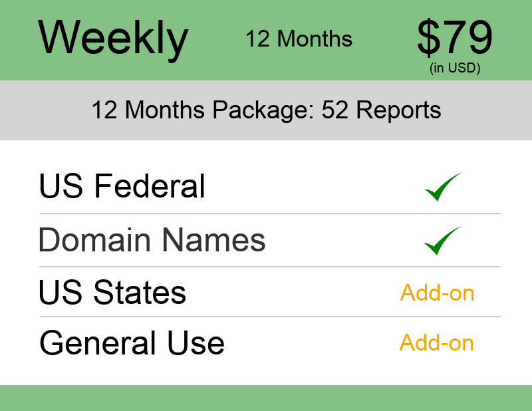Viewport: 532px width, 411px height.
Task: Select the US Federal row label
Action: coord(122,186)
